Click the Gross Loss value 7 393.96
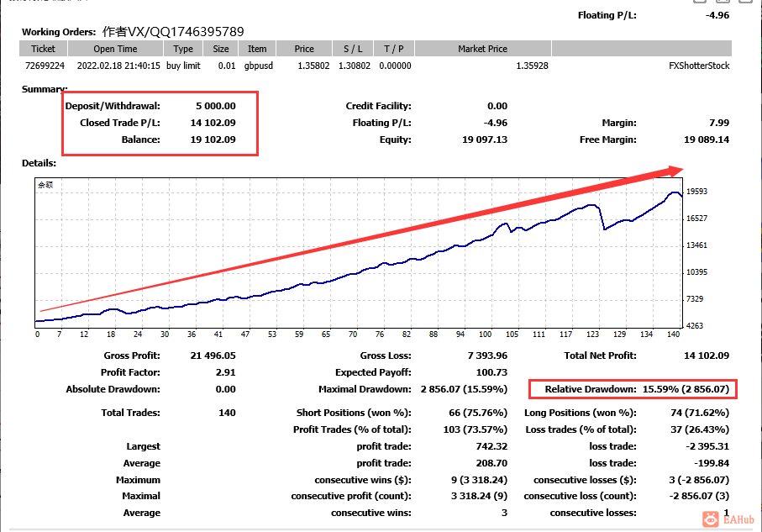762x532 pixels. click(487, 356)
